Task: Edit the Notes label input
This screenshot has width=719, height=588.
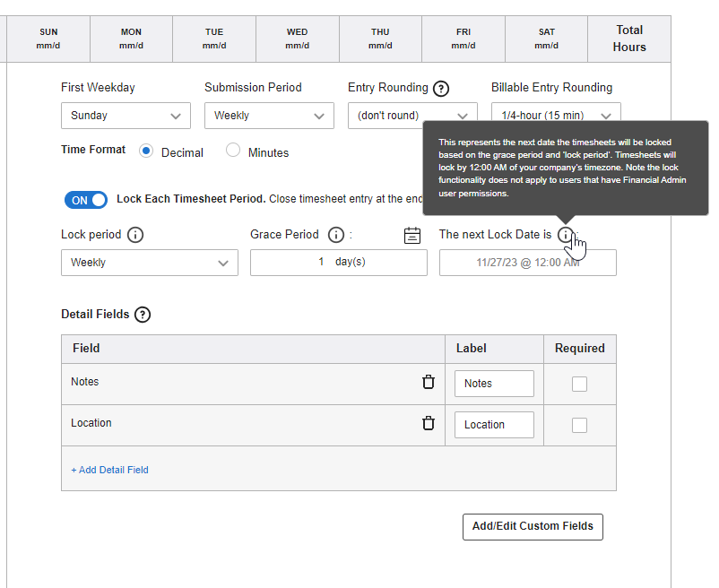Action: coord(494,383)
